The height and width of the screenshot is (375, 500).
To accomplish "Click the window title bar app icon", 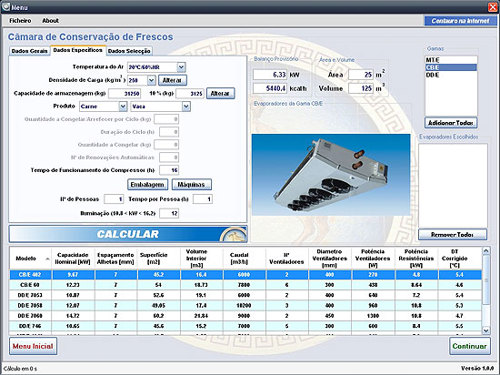I will 6,7.
